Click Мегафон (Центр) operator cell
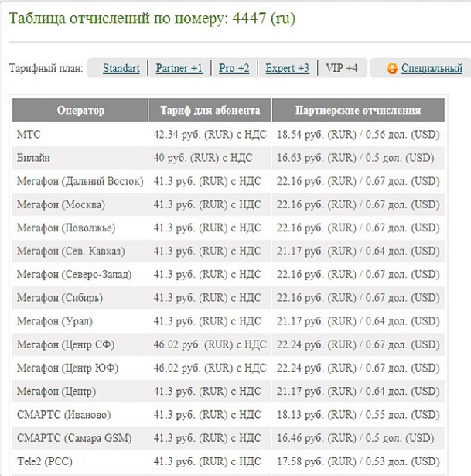This screenshot has width=471, height=476. coord(80,392)
